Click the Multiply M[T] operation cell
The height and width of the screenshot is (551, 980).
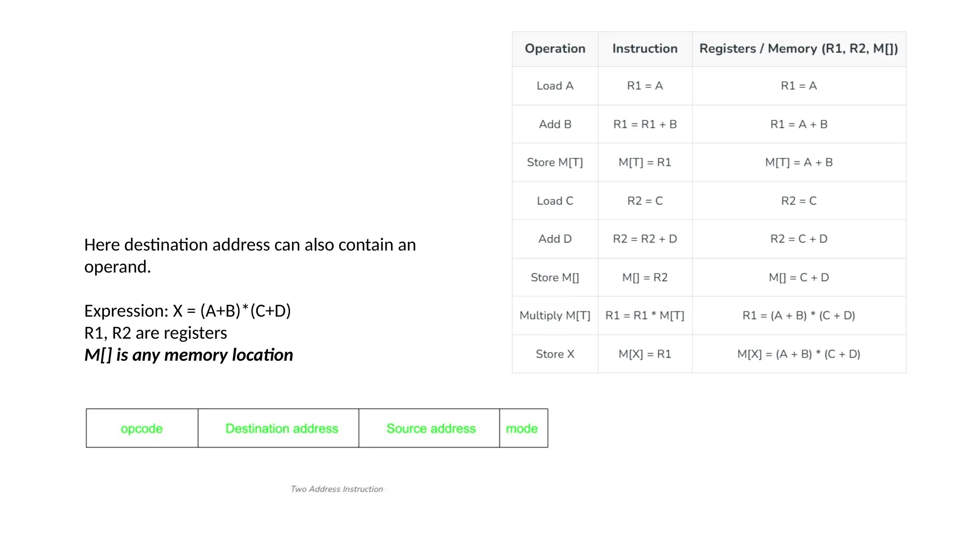point(555,316)
